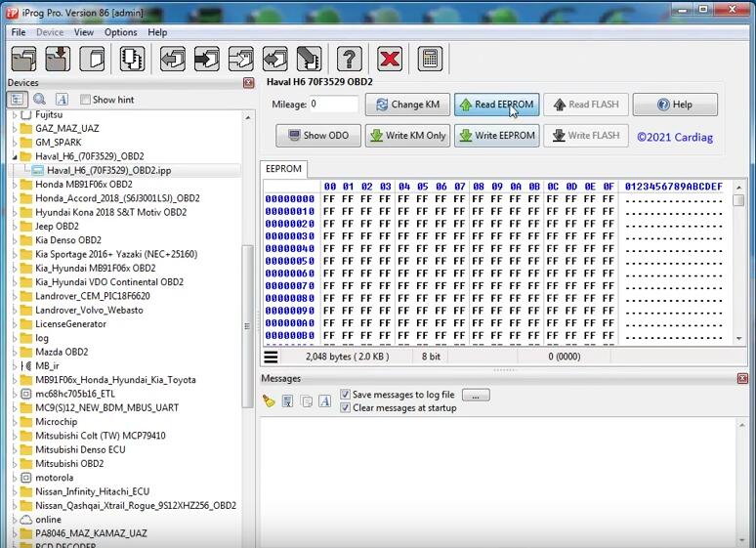The image size is (756, 548).
Task: Click chip copy toolbar icon
Action: [x=132, y=59]
